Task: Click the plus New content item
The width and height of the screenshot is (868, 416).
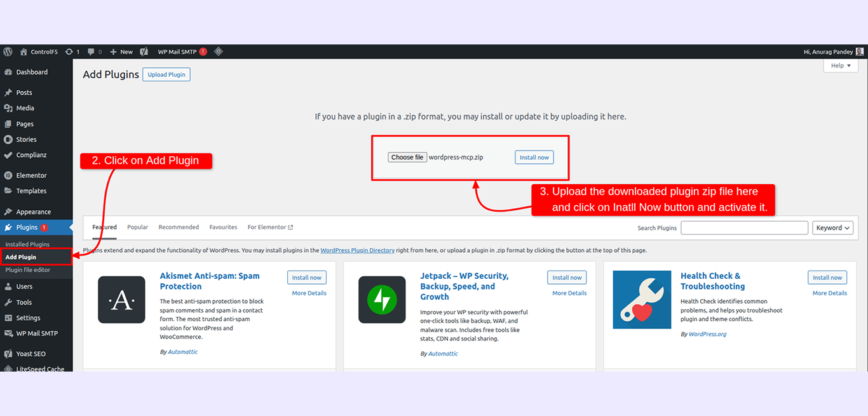Action: tap(121, 51)
